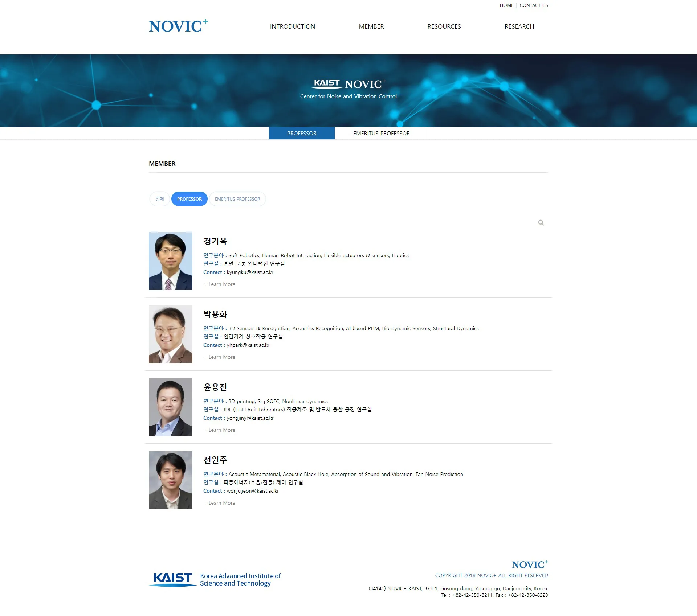Click COPYRIGHT 2018 NOVIC+ footer text
Screen dimensions: 697x616
click(x=492, y=575)
